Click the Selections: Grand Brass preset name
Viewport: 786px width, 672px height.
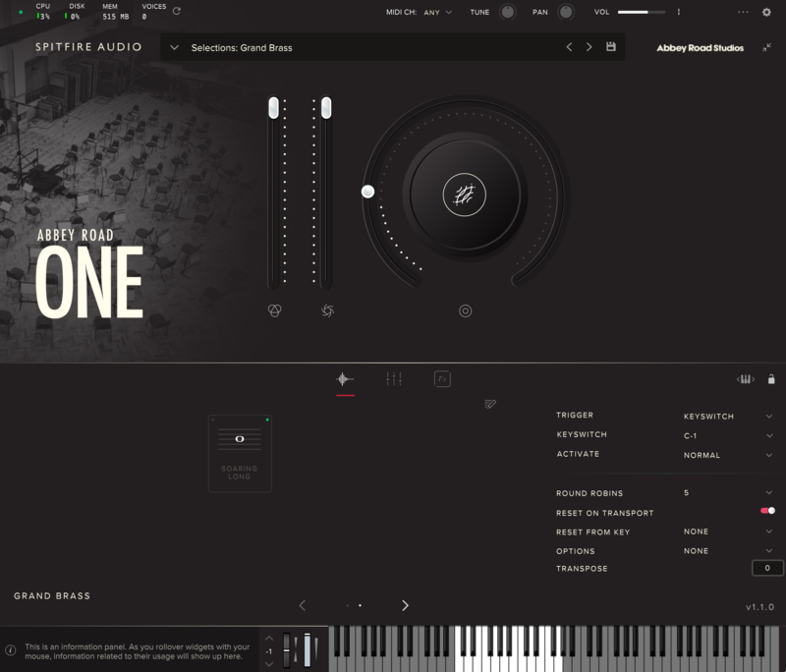[x=242, y=47]
